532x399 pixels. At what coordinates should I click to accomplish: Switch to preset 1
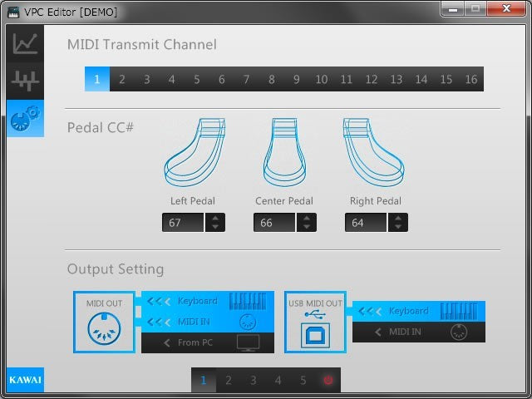[204, 380]
